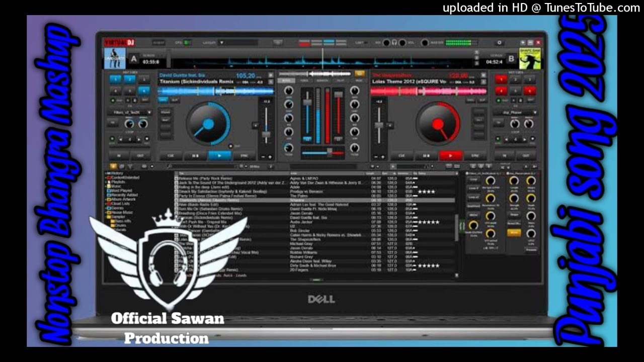Image resolution: width=644 pixels, height=362 pixels.
Task: Click the MASTER volume knob
Action: [x=425, y=43]
